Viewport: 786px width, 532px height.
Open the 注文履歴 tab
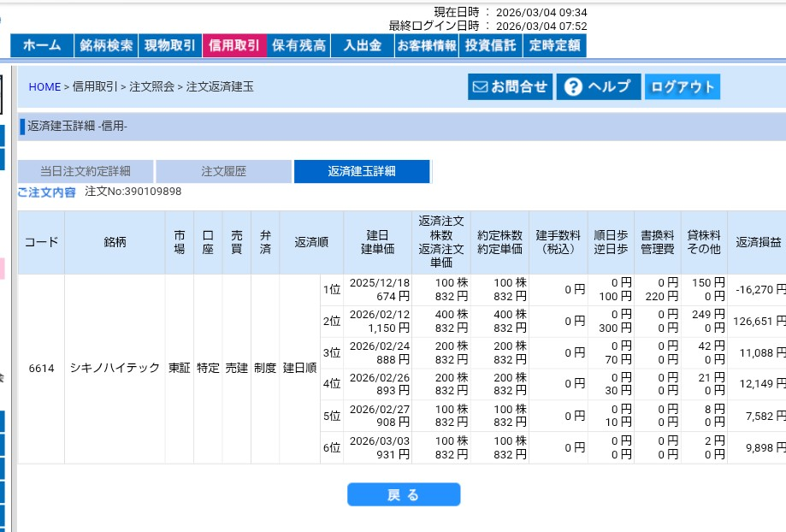pyautogui.click(x=222, y=171)
